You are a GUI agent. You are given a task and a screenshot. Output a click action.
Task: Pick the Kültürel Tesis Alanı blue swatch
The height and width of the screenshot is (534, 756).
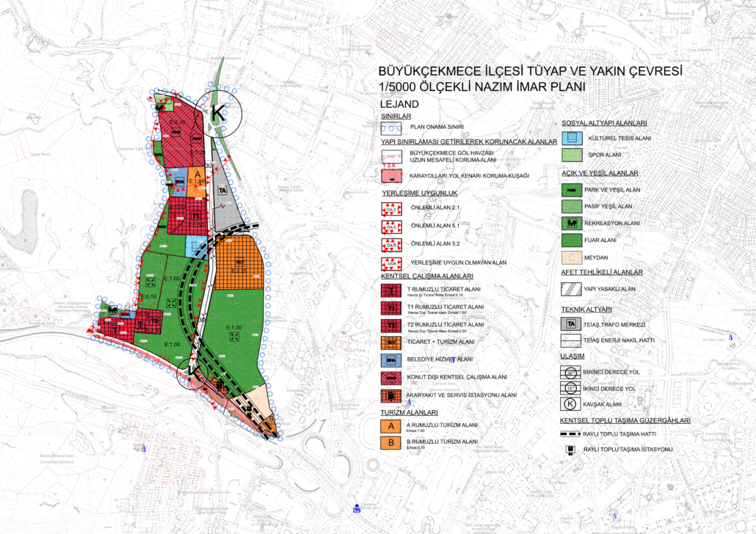[x=572, y=138]
